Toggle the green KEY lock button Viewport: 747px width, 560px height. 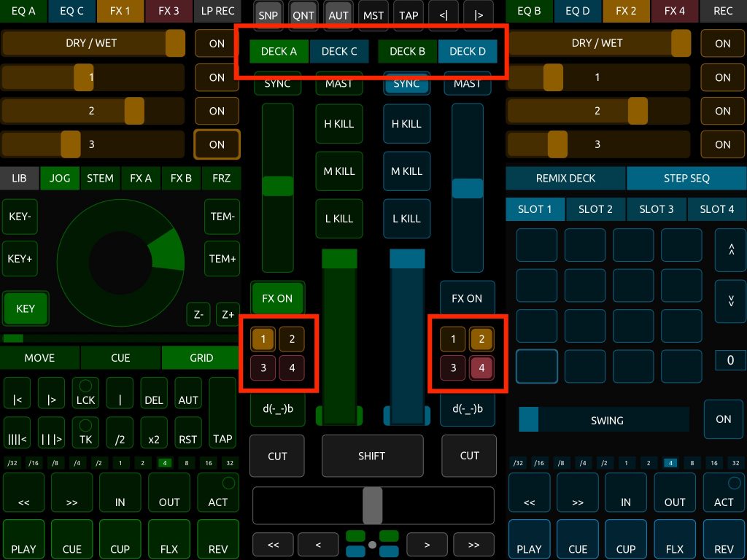[x=26, y=308]
